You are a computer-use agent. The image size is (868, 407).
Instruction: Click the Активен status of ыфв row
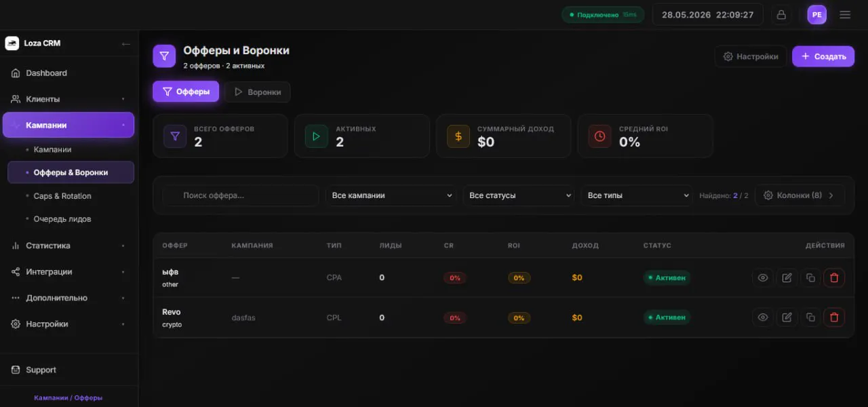tap(667, 277)
